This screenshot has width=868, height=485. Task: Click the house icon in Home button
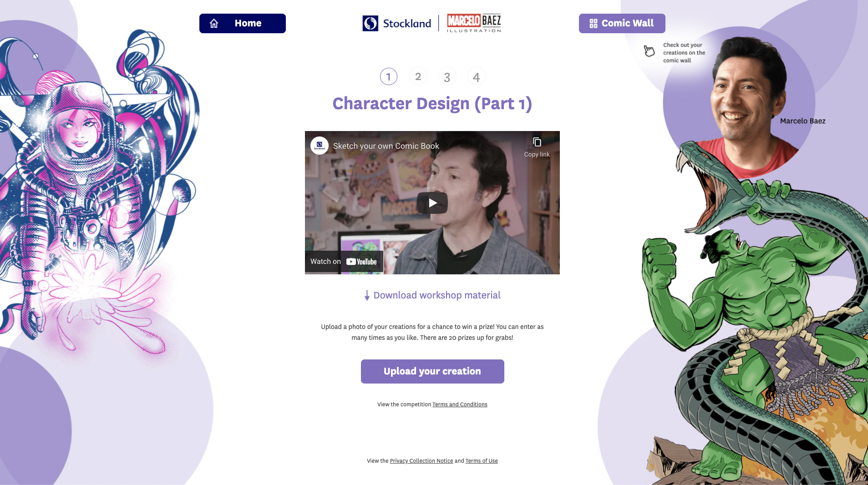pyautogui.click(x=214, y=23)
